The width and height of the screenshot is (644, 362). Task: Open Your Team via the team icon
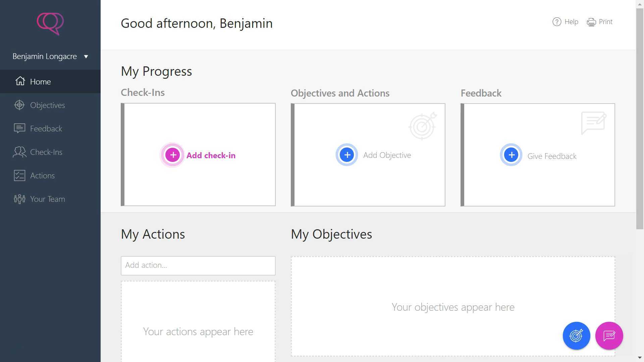19,199
